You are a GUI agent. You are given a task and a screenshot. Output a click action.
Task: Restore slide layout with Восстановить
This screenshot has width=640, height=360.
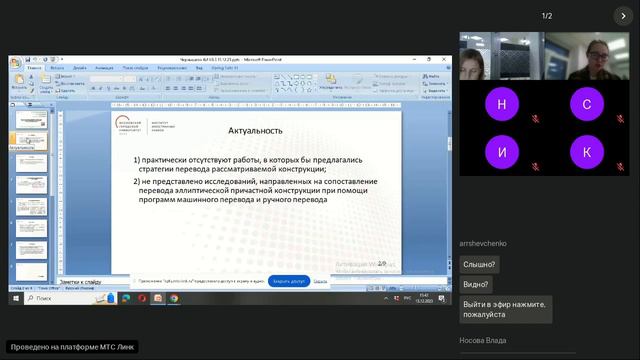point(70,84)
